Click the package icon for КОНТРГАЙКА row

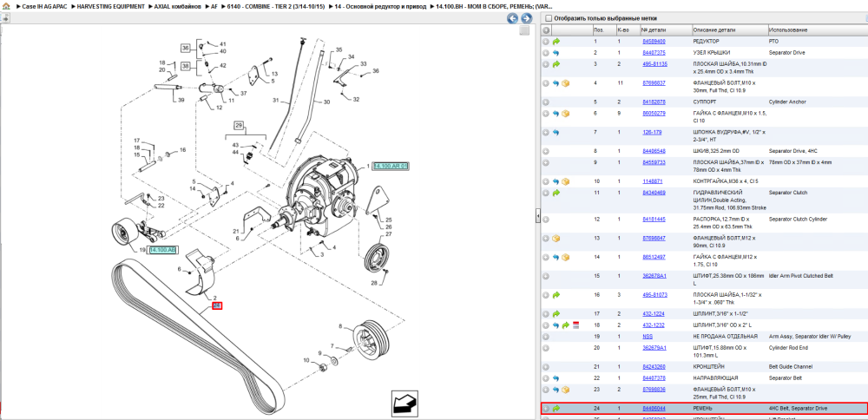click(566, 181)
